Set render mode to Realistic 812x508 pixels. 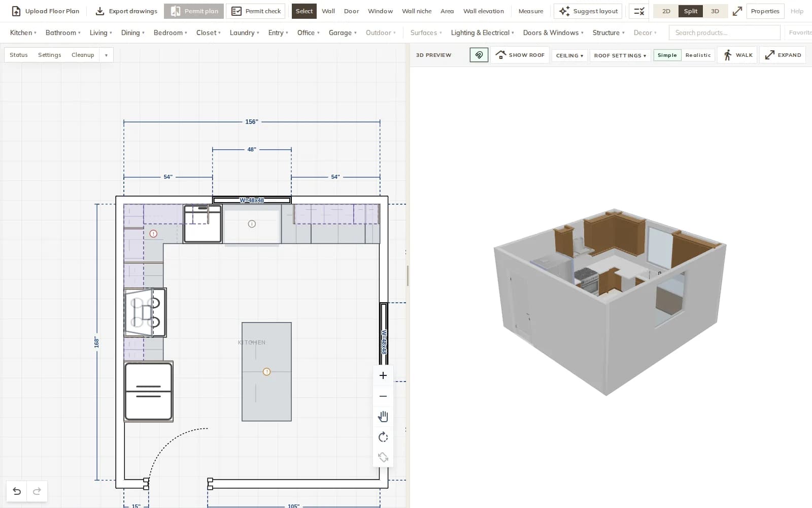(698, 55)
